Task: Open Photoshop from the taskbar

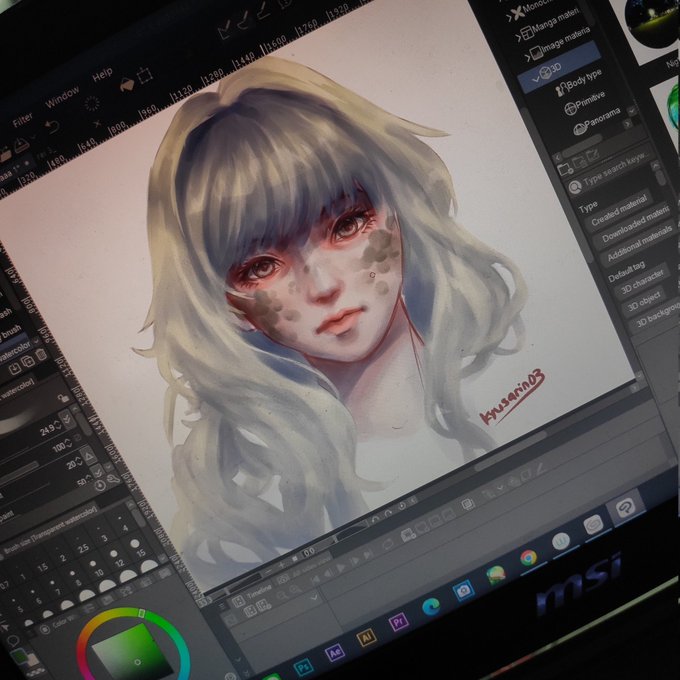Action: [303, 666]
